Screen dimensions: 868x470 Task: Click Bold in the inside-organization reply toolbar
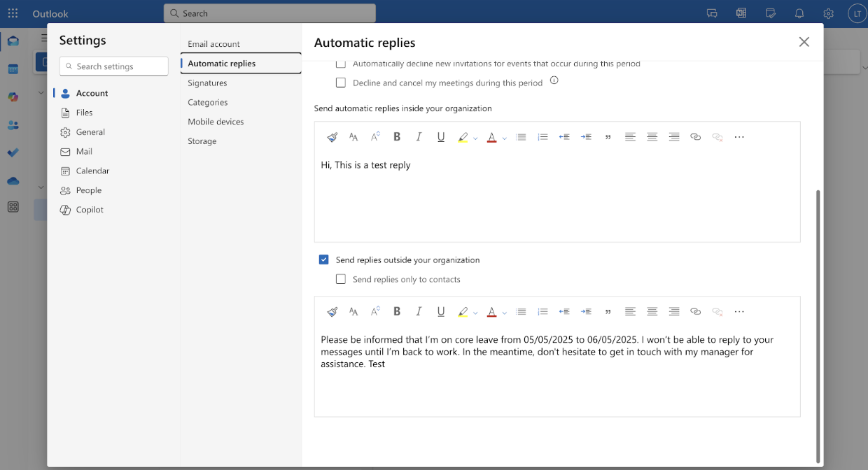click(397, 137)
